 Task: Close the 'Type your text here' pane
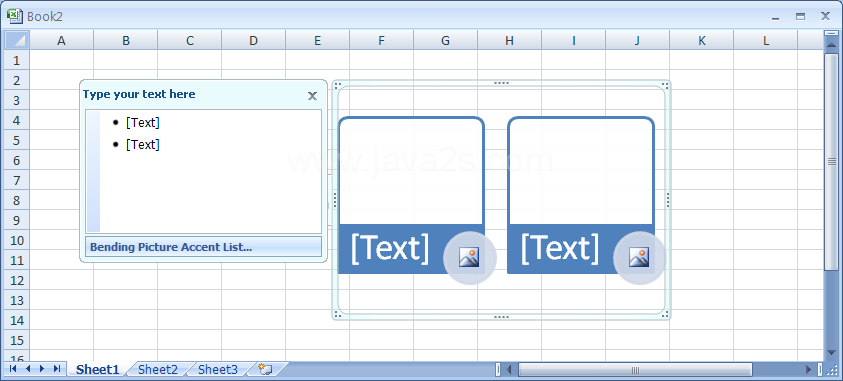click(312, 96)
